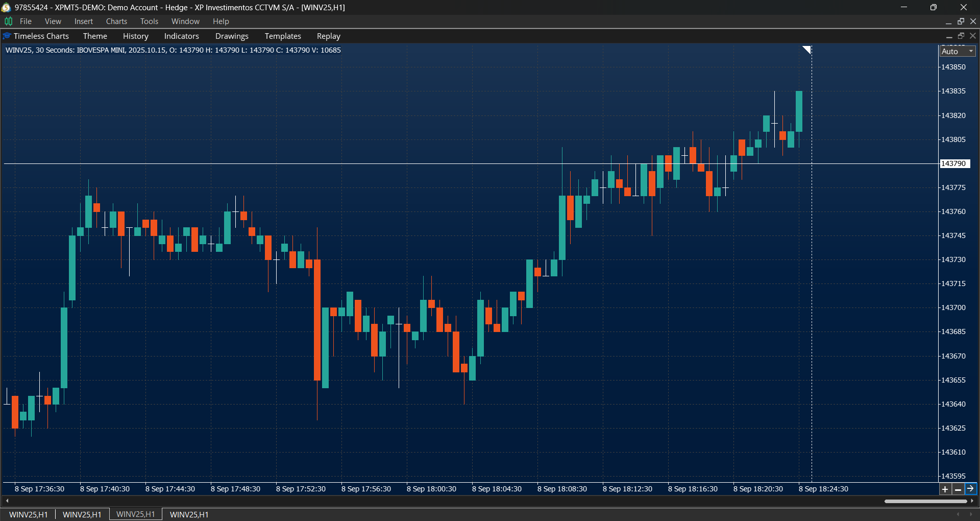Open the Auto scale dropdown
The image size is (980, 521).
tap(958, 51)
